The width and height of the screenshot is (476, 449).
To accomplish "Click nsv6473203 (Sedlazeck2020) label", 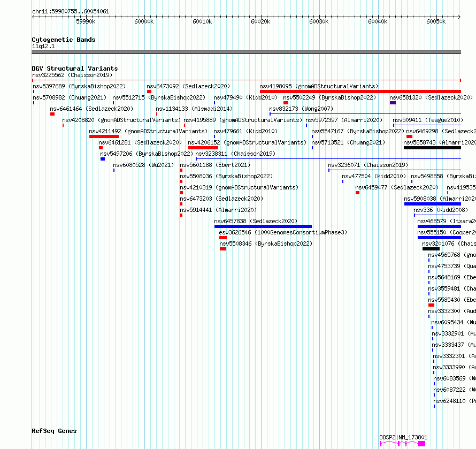I will pyautogui.click(x=221, y=199).
